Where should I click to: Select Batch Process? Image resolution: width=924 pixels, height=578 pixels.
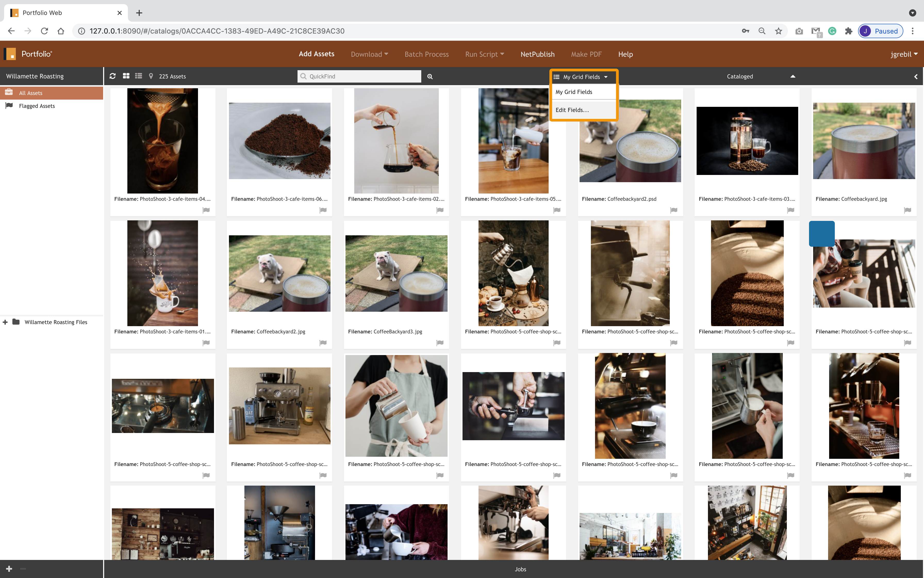click(x=426, y=54)
